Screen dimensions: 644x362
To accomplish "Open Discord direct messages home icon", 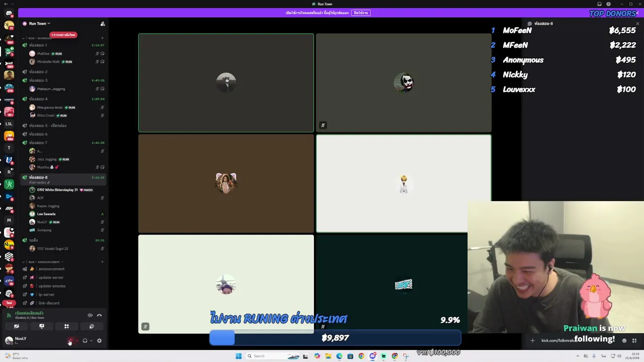I will click(9, 14).
